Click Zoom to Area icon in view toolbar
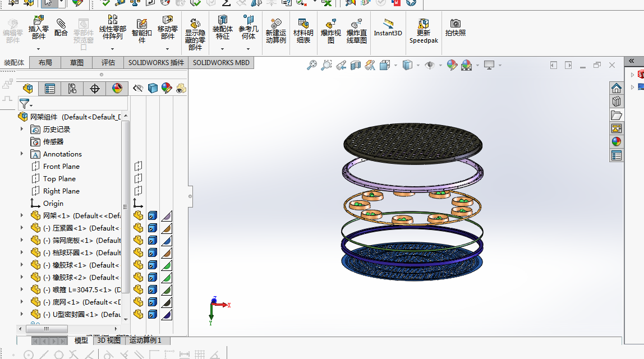The image size is (644, 359). (326, 65)
